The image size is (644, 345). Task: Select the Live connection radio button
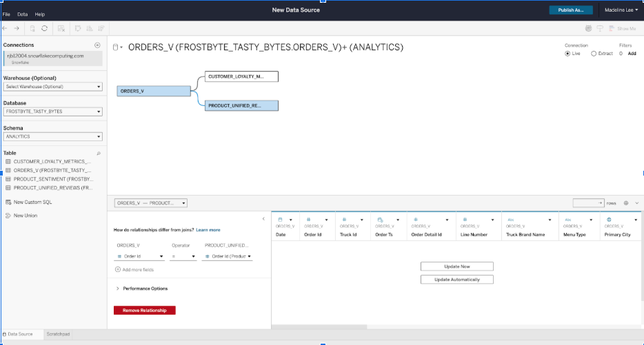point(567,53)
